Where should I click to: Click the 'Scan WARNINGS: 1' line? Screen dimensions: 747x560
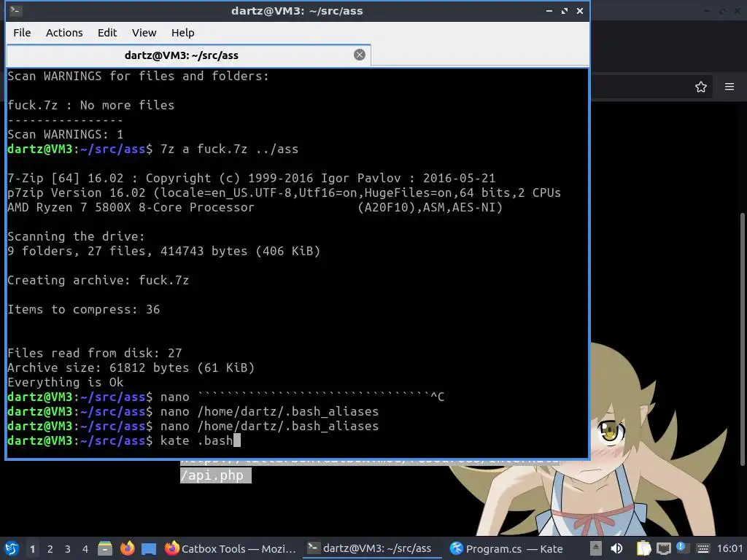(x=65, y=134)
